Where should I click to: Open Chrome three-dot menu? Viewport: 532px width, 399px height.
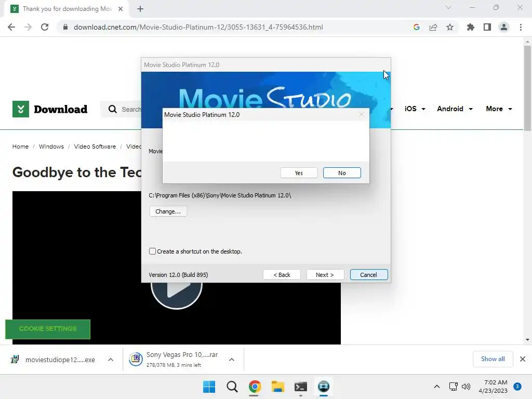coord(521,27)
